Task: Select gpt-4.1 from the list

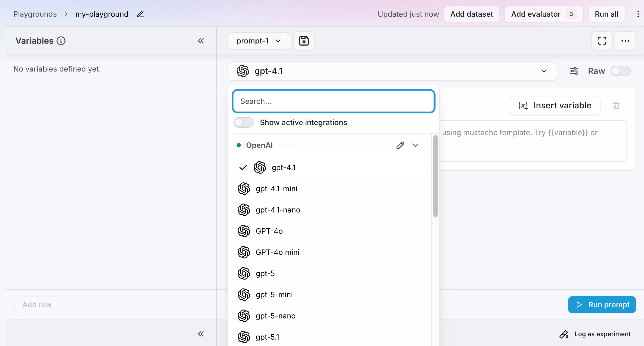Action: pos(330,167)
